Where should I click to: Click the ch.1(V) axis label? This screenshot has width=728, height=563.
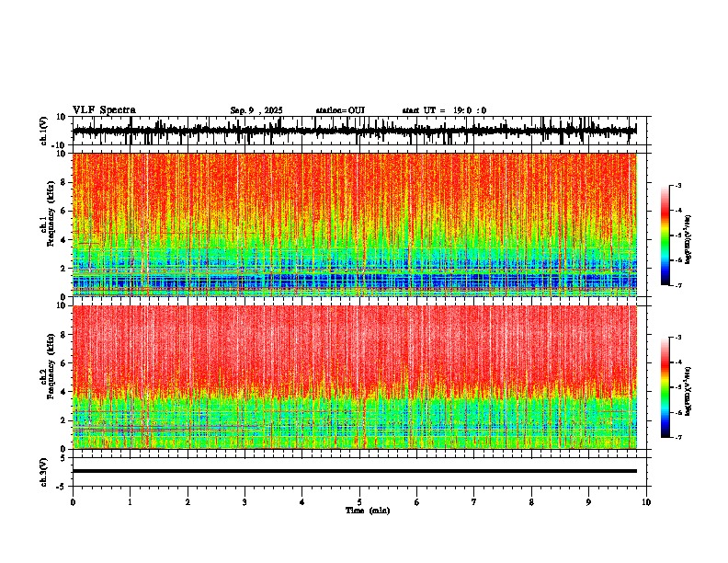[43, 131]
